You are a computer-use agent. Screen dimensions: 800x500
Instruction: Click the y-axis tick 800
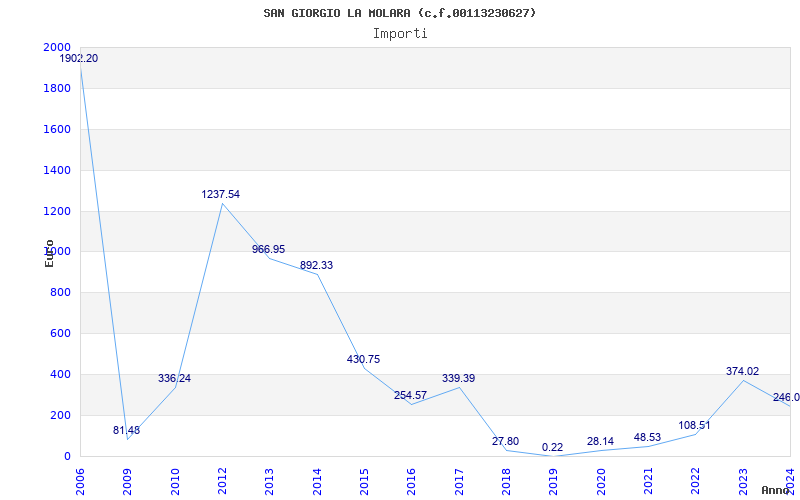(60, 292)
